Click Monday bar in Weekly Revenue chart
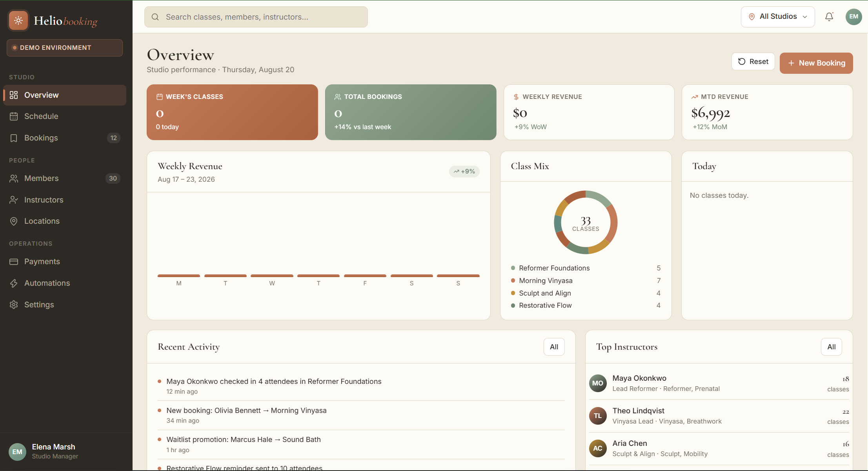 coord(179,276)
